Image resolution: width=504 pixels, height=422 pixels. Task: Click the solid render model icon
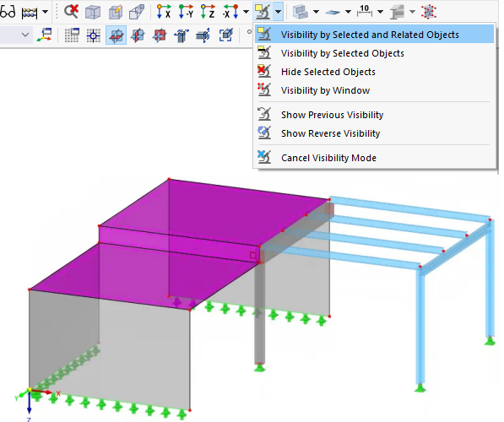click(x=301, y=12)
